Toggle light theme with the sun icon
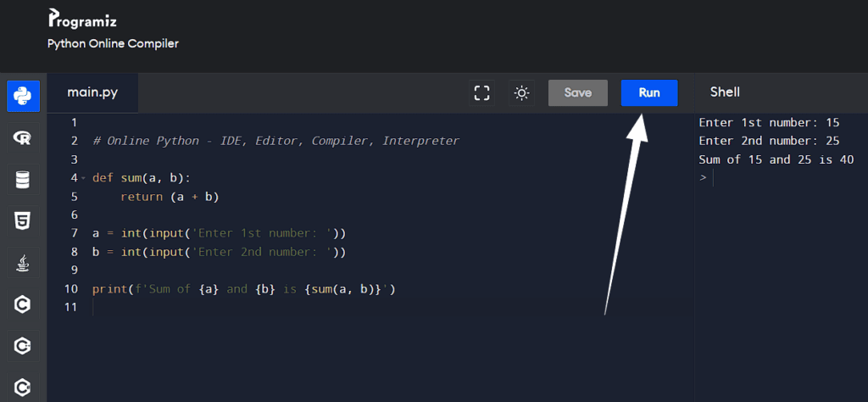The height and width of the screenshot is (402, 868). (521, 93)
